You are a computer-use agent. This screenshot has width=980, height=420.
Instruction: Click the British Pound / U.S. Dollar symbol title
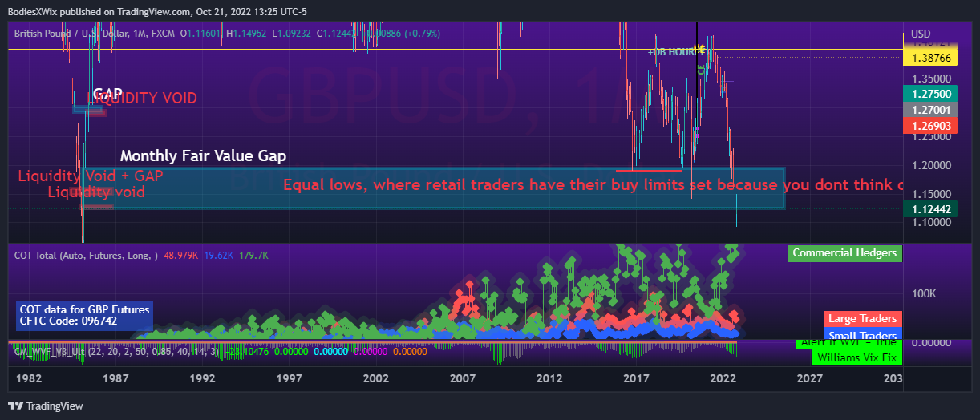[x=80, y=34]
